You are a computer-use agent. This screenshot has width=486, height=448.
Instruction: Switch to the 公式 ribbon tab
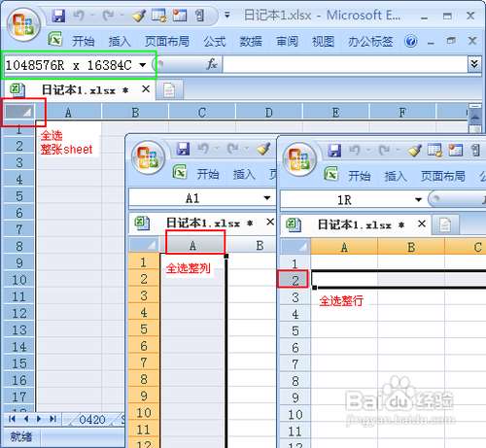tap(214, 41)
